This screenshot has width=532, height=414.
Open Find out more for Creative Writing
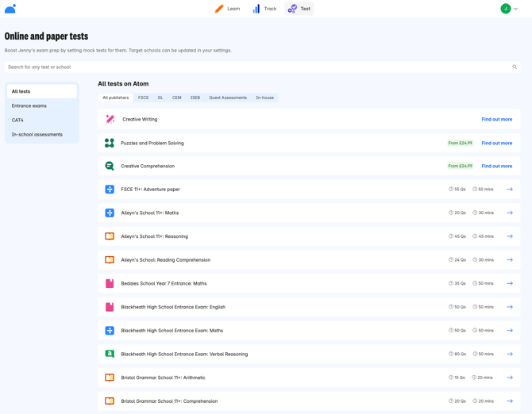tap(497, 119)
